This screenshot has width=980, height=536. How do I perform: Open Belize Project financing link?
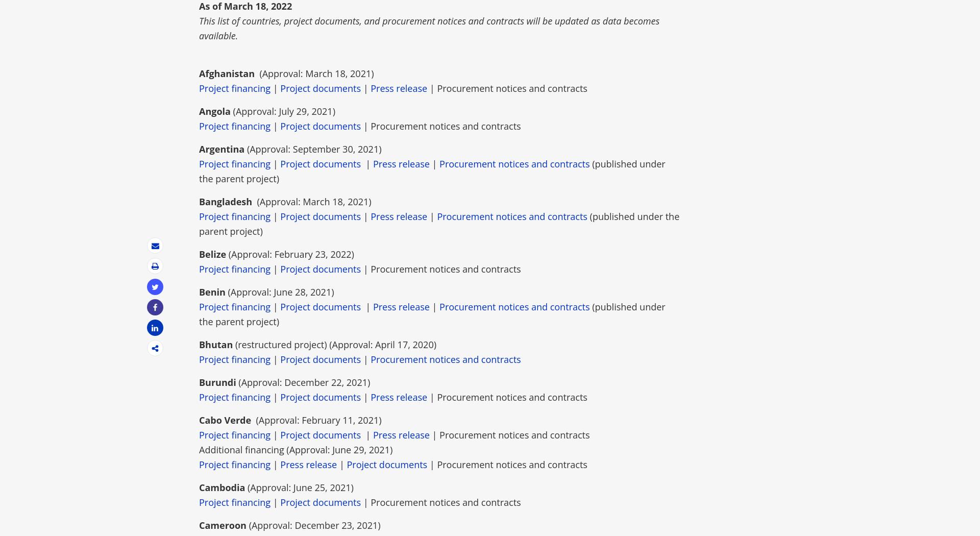[235, 269]
